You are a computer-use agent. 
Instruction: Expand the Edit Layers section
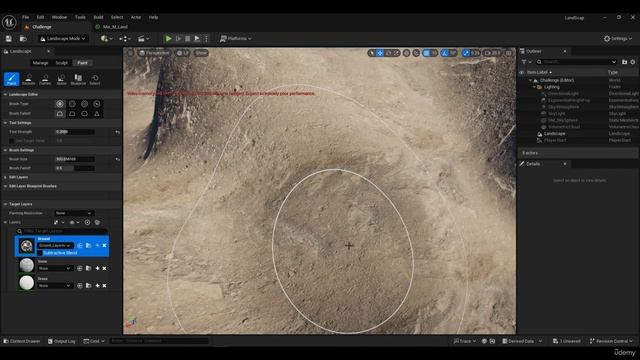pos(6,177)
